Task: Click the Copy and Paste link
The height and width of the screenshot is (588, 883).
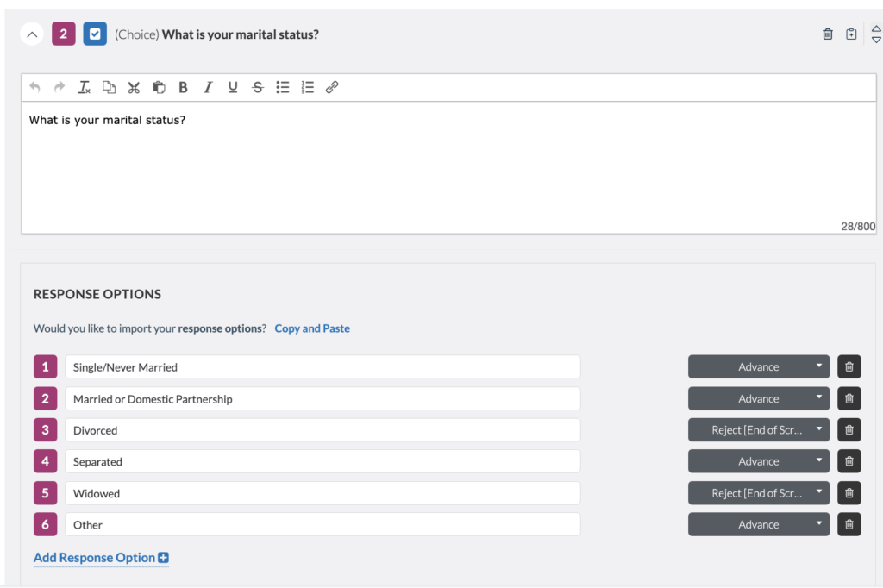Action: [x=312, y=328]
